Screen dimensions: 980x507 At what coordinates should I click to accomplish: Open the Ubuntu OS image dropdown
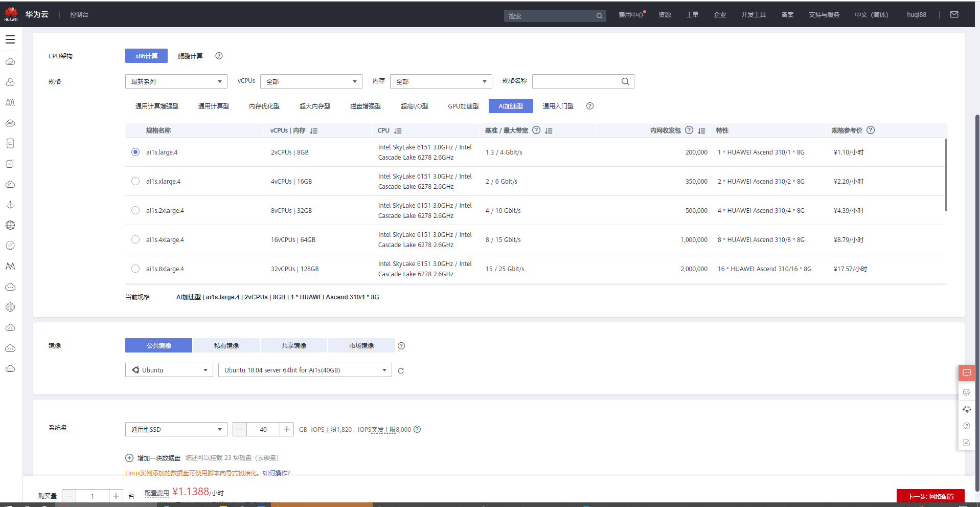pos(169,370)
